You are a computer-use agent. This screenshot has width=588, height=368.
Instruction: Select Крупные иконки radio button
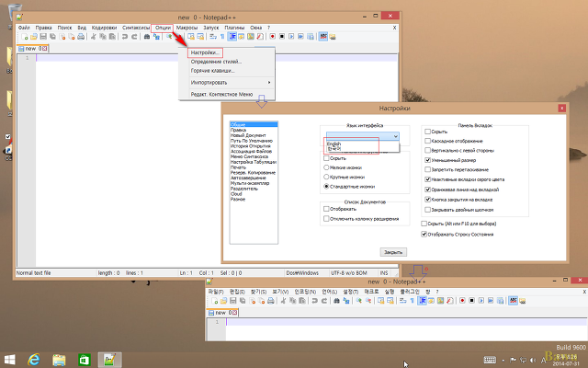coord(326,177)
